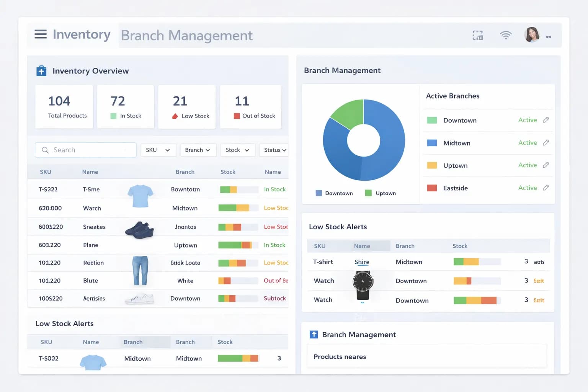Open the Branch filter dropdown

pyautogui.click(x=198, y=150)
